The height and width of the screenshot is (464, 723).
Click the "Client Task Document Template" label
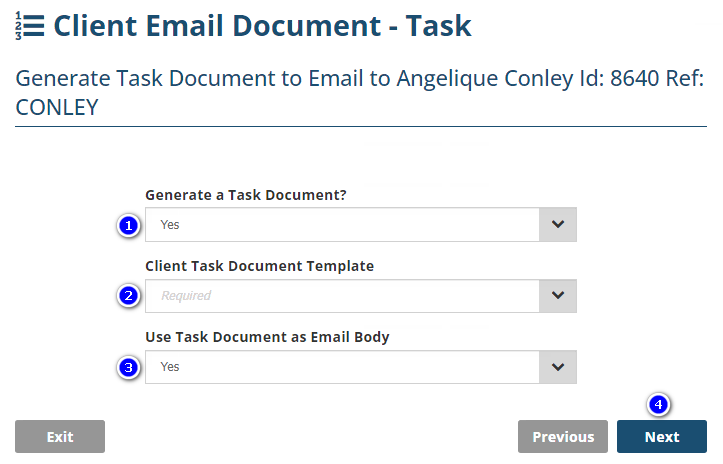(x=259, y=266)
